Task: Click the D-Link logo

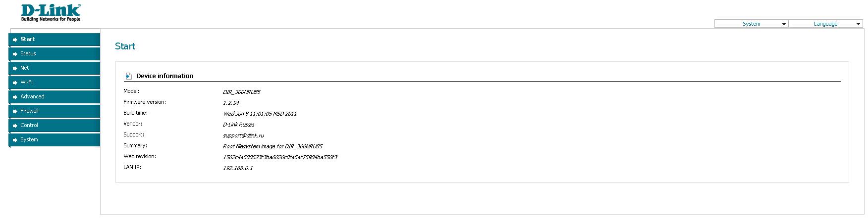Action: pyautogui.click(x=51, y=12)
